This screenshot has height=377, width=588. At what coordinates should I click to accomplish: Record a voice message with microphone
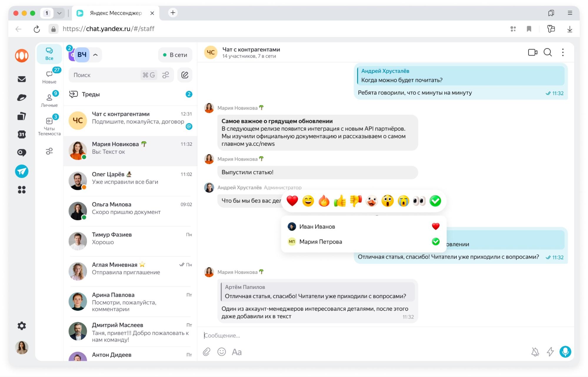click(x=565, y=351)
